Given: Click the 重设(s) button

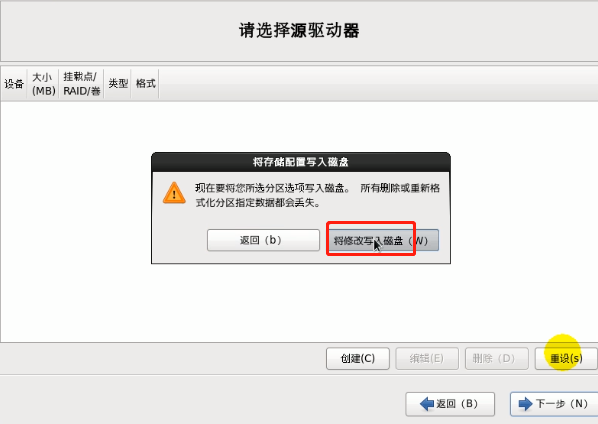Looking at the screenshot, I should click(x=566, y=358).
